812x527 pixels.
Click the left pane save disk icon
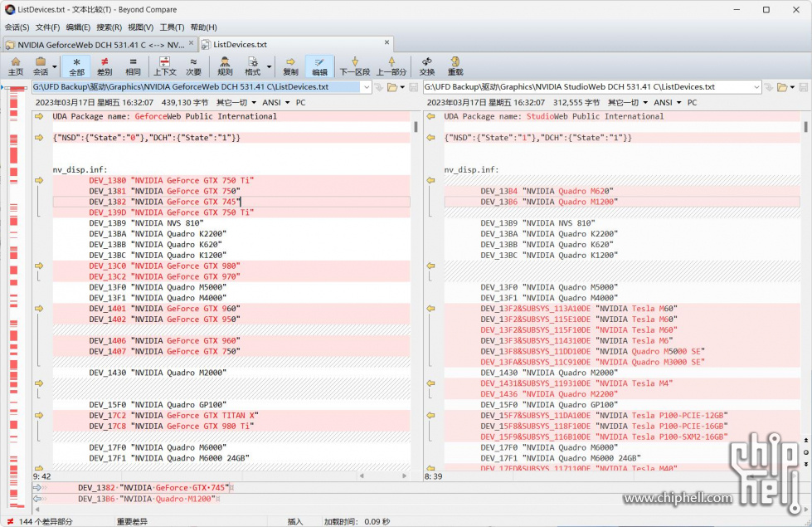[x=413, y=87]
